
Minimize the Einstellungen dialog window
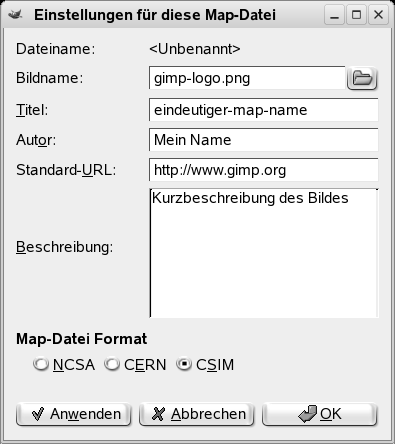click(x=335, y=15)
